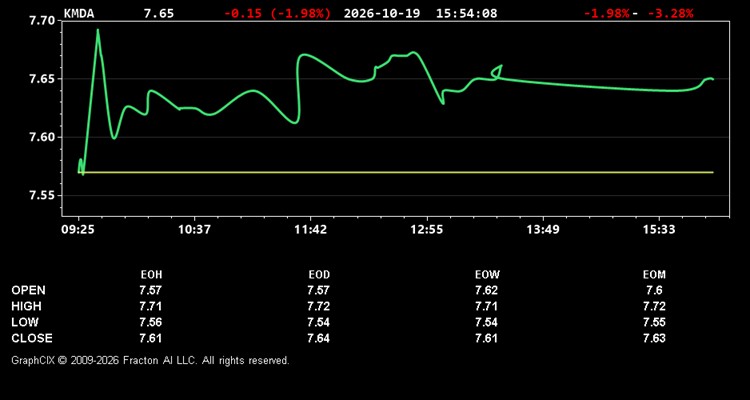This screenshot has width=750, height=400.
Task: Click the timestamp 15:54:08
Action: (466, 13)
